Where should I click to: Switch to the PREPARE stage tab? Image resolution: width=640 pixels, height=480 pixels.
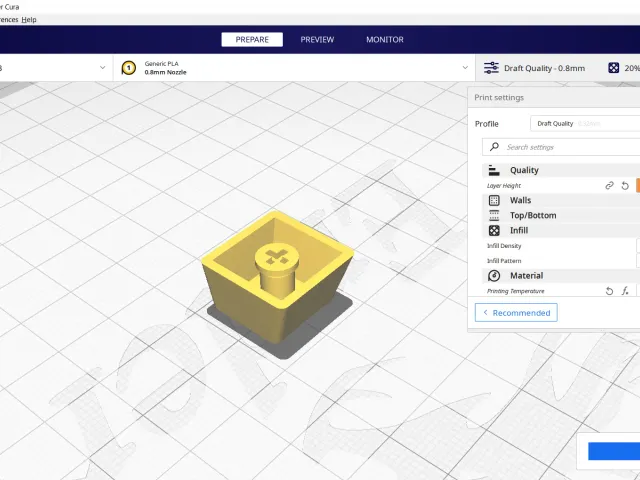252,40
